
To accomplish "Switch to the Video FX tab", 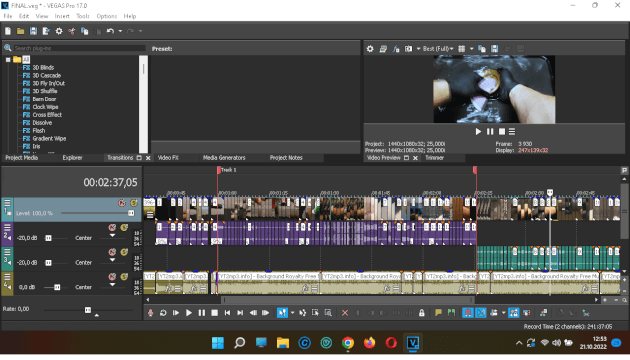I will [168, 158].
